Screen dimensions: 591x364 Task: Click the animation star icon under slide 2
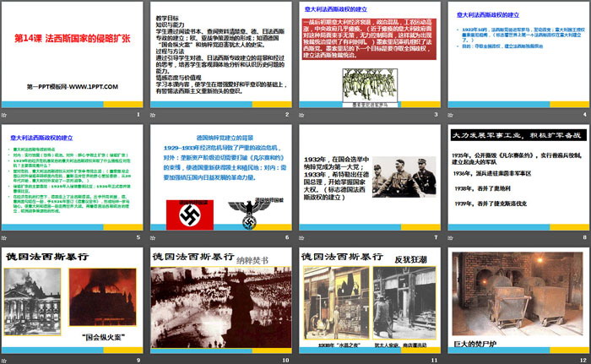pos(153,115)
